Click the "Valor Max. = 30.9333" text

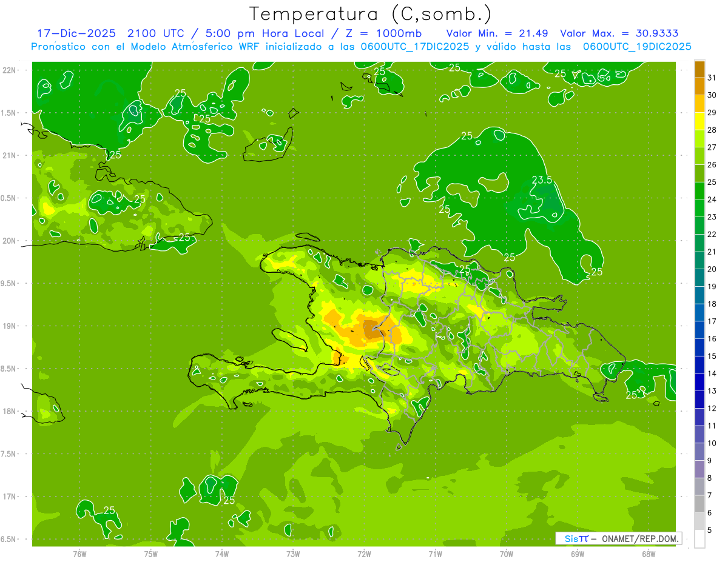tap(619, 33)
